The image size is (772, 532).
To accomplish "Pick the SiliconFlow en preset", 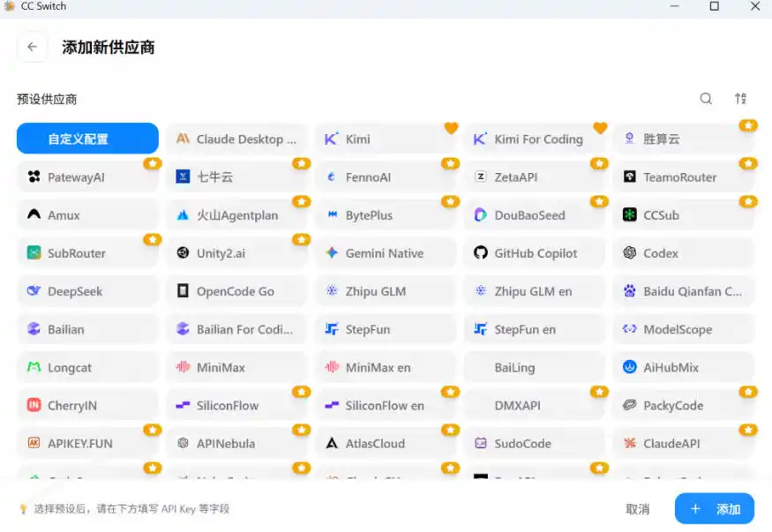I will pyautogui.click(x=386, y=405).
